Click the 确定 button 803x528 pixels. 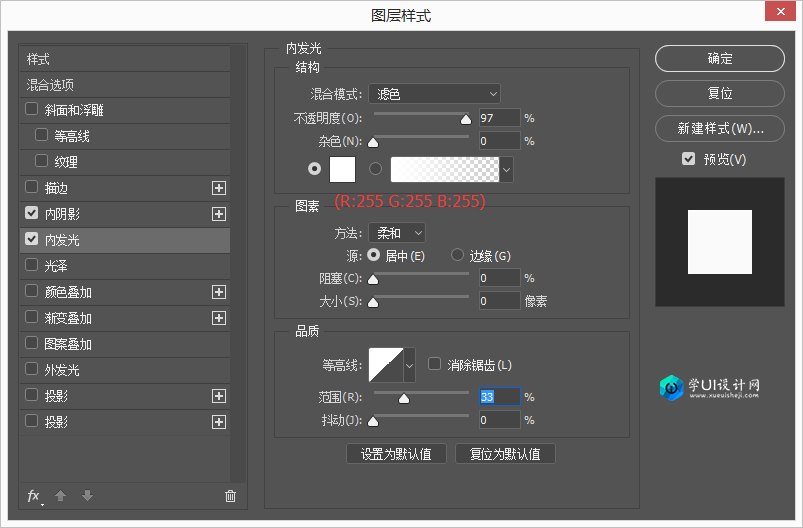click(720, 59)
